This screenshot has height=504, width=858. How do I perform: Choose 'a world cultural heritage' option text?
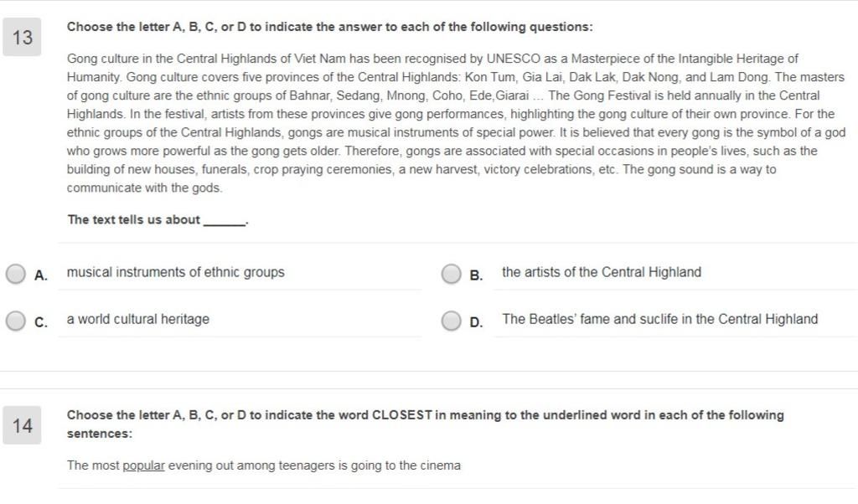point(138,319)
